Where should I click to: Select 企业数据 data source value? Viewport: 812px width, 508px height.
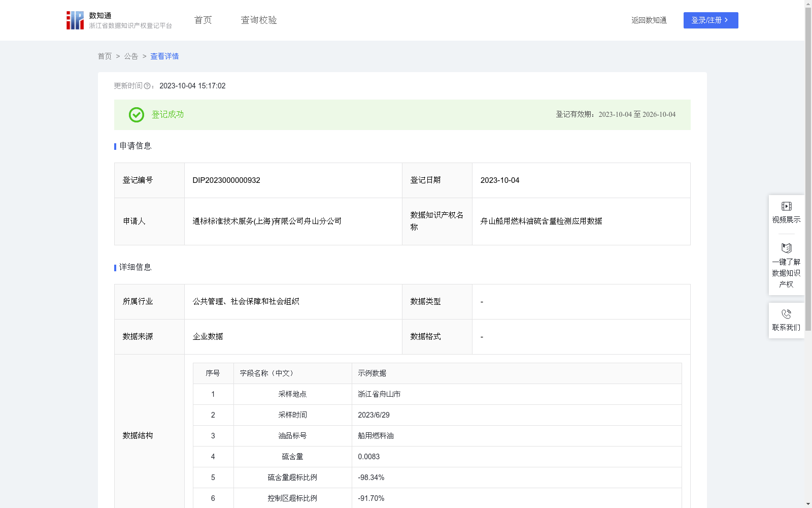[x=208, y=337]
